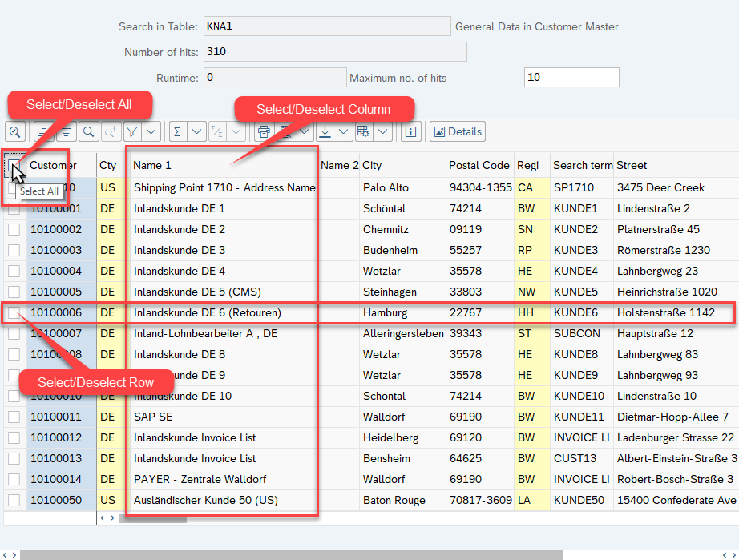The height and width of the screenshot is (560, 739).
Task: Click the Print icon in toolbar
Action: tap(264, 131)
